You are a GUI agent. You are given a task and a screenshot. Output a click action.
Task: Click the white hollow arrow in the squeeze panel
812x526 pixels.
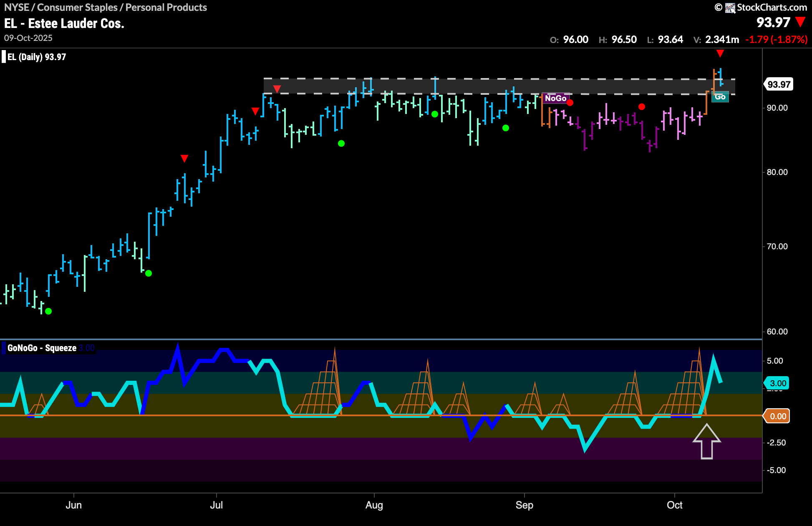707,443
